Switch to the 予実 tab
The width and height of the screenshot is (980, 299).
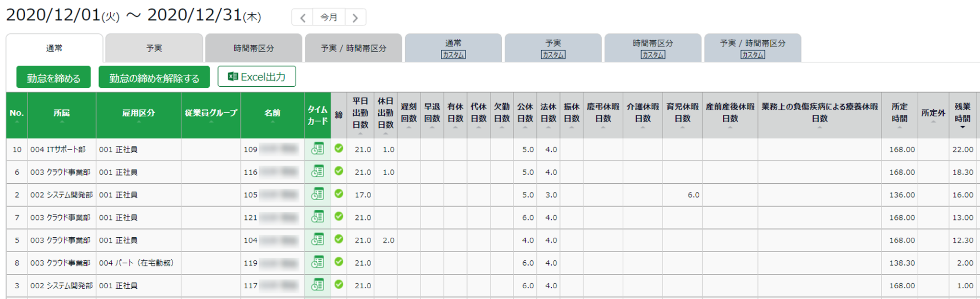[x=154, y=48]
